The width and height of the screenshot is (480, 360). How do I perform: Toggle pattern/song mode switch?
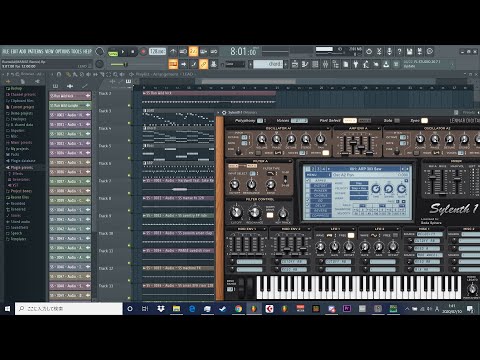[x=113, y=52]
